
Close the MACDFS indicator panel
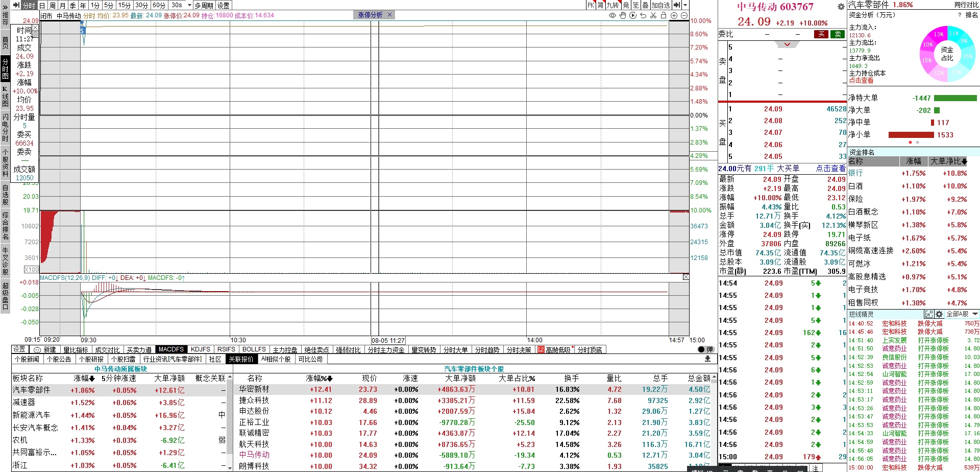tap(685, 277)
